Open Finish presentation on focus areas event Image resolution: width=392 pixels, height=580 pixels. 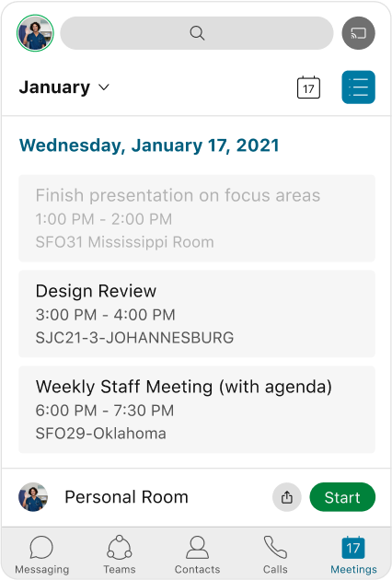click(x=197, y=218)
